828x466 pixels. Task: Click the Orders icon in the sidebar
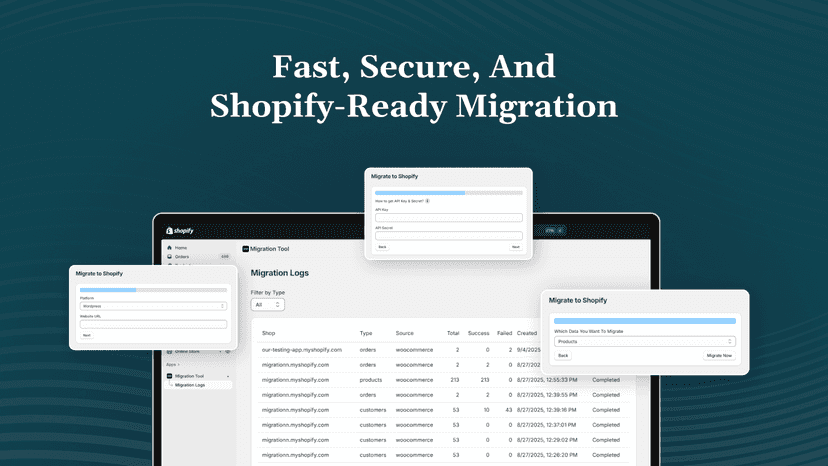coord(170,256)
